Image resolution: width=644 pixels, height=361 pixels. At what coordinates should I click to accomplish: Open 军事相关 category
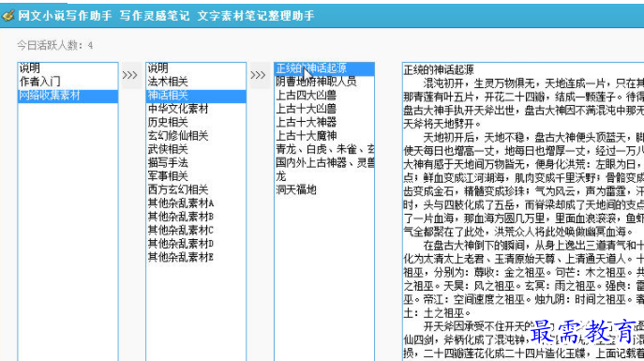pos(196,176)
